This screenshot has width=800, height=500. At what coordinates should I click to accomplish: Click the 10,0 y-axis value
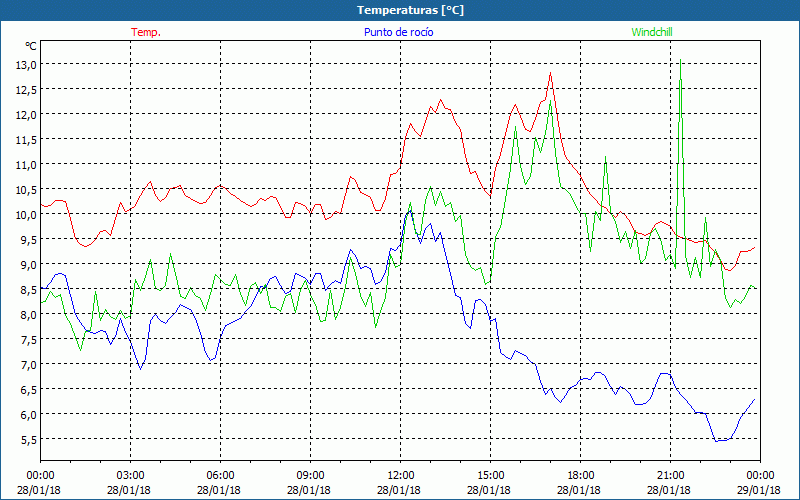27,214
